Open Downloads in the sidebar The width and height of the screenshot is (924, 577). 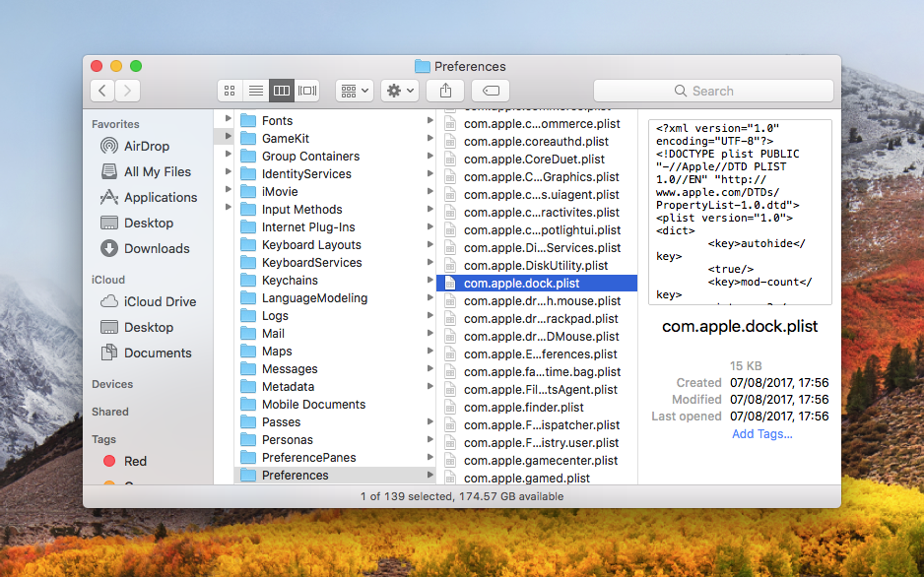click(x=147, y=248)
